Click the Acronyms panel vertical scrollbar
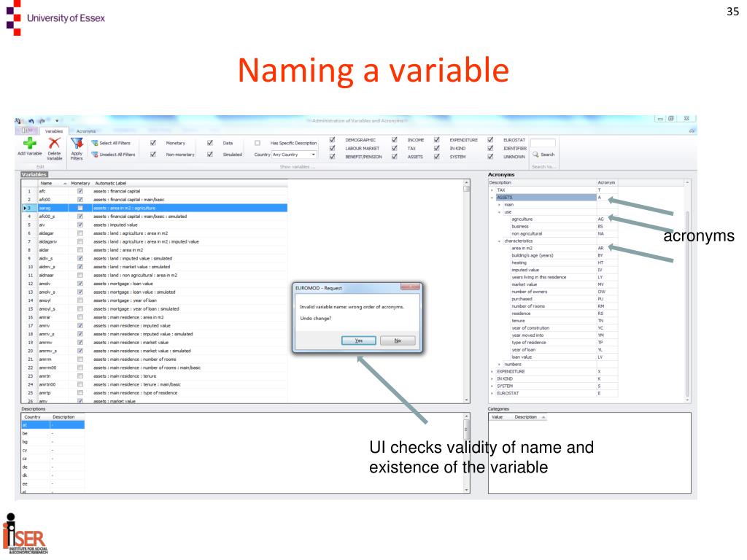This screenshot has width=747, height=560. [x=687, y=292]
